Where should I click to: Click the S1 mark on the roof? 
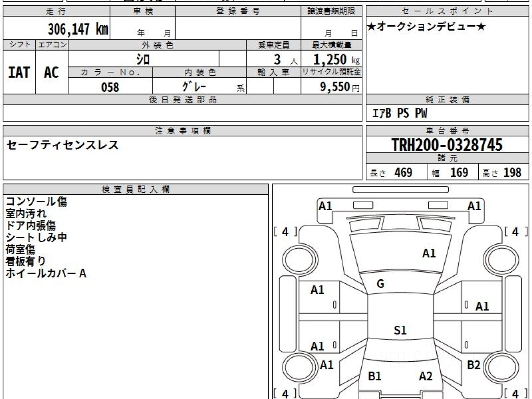pos(400,330)
